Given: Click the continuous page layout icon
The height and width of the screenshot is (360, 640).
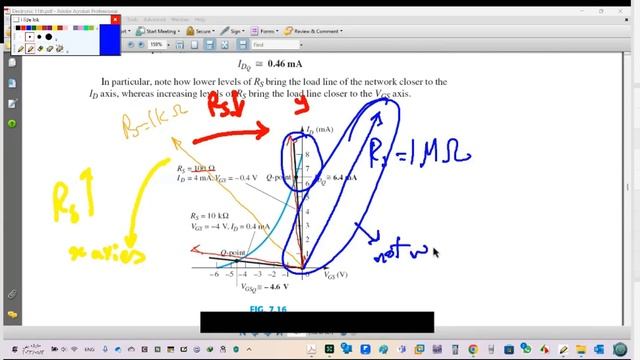Looking at the screenshot, I should (242, 44).
